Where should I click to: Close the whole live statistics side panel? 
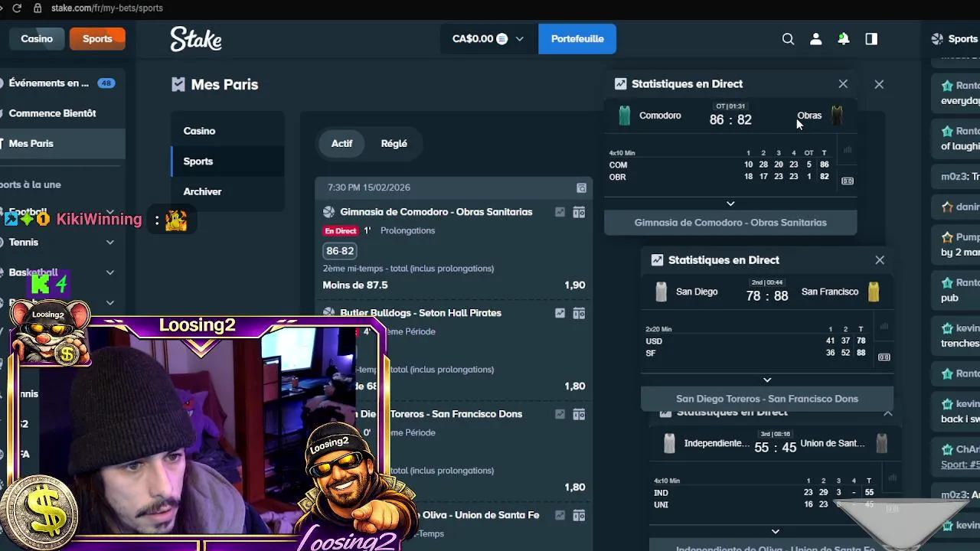pos(879,84)
